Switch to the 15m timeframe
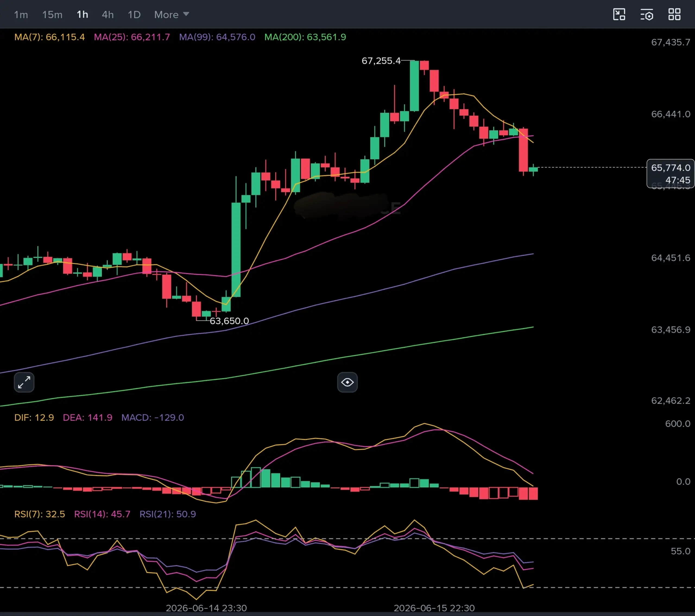The height and width of the screenshot is (616, 695). pyautogui.click(x=52, y=15)
